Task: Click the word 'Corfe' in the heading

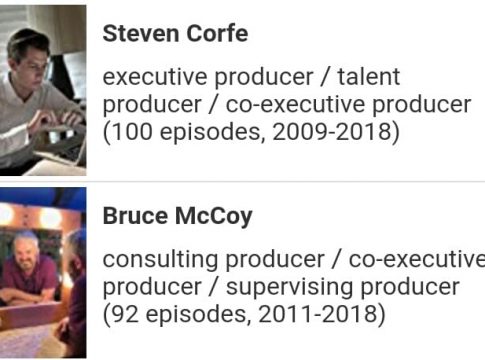Action: tap(217, 33)
